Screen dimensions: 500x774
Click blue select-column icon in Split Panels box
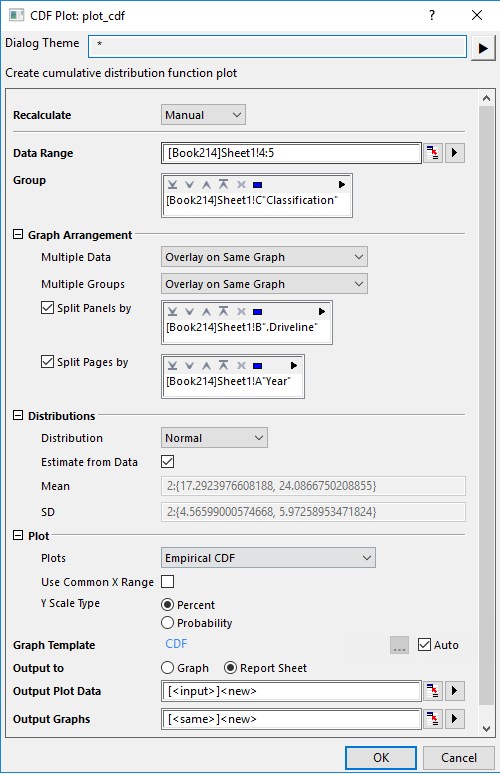[x=257, y=312]
